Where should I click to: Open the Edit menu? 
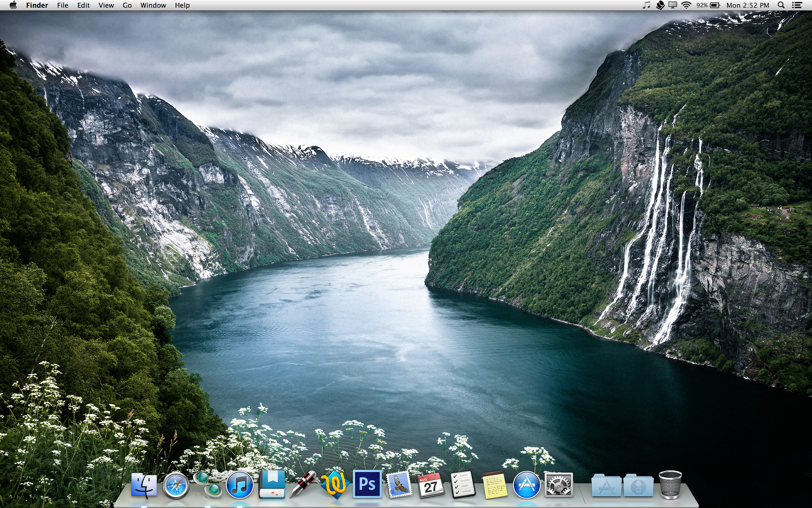coord(83,5)
